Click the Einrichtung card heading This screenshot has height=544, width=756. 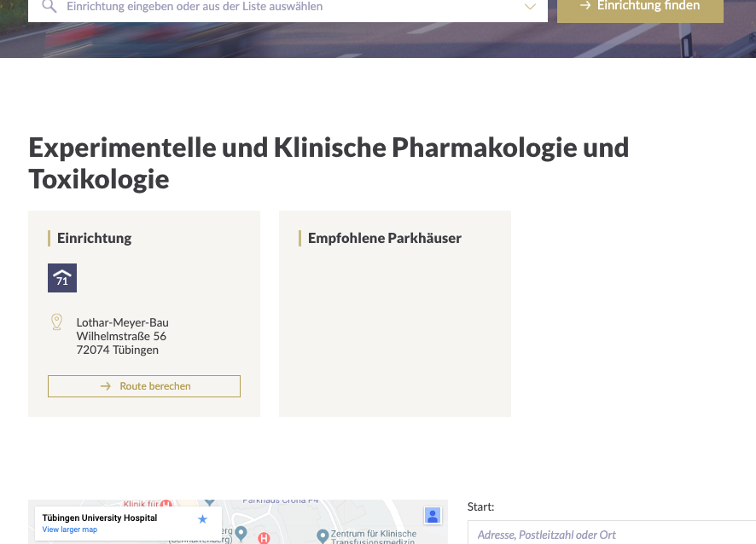[x=95, y=238]
